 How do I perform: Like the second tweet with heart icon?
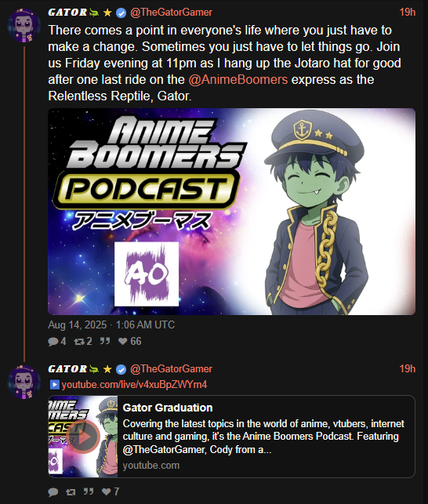coord(107,491)
